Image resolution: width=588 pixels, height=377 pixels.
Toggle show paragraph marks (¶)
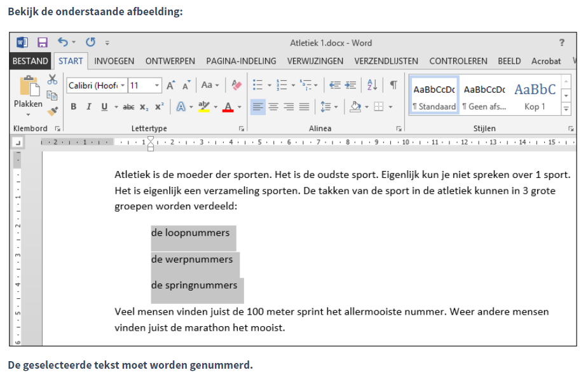[x=393, y=85]
